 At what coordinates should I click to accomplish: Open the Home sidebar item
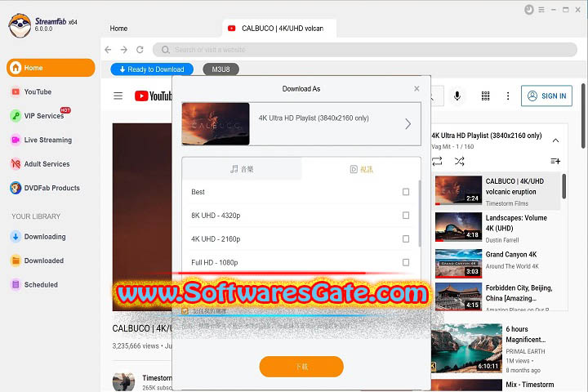51,68
